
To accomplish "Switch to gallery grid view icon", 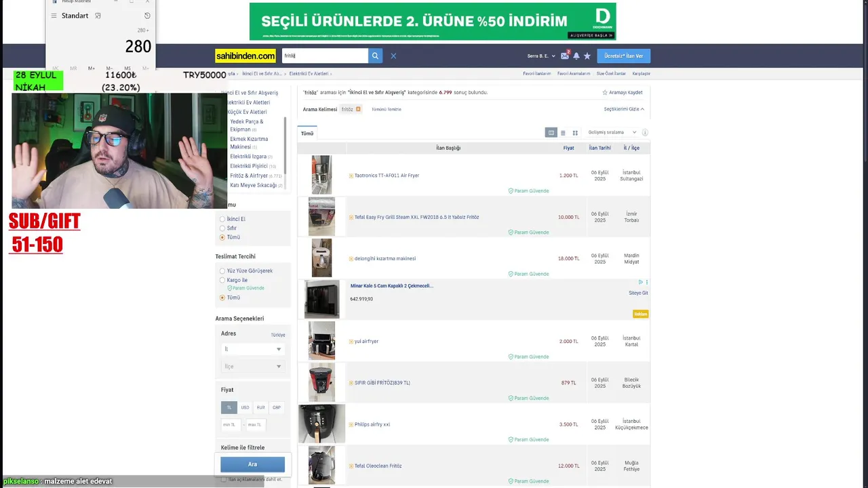I will point(575,133).
